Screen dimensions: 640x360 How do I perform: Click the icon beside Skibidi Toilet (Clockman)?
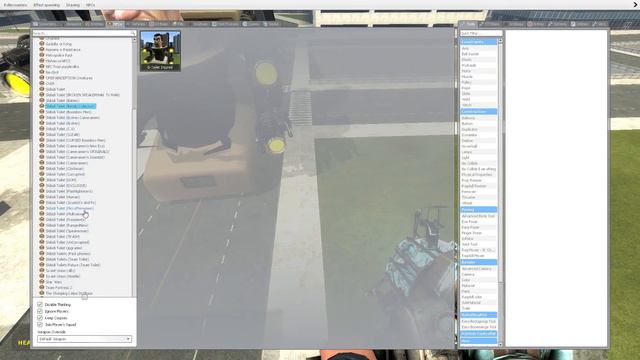tap(42, 168)
